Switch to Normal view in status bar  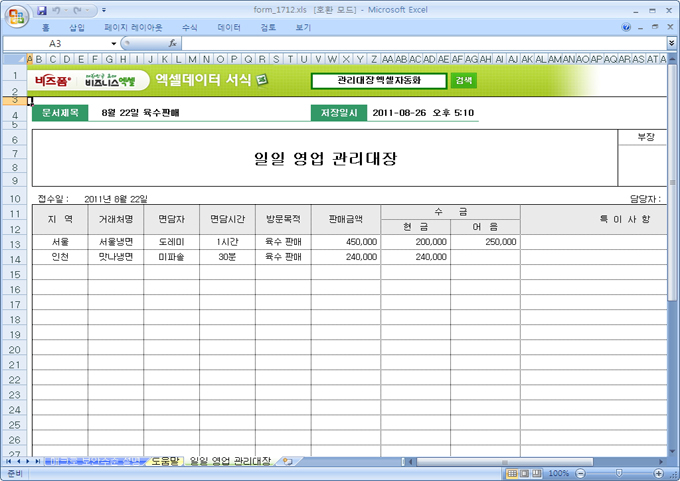coord(512,473)
